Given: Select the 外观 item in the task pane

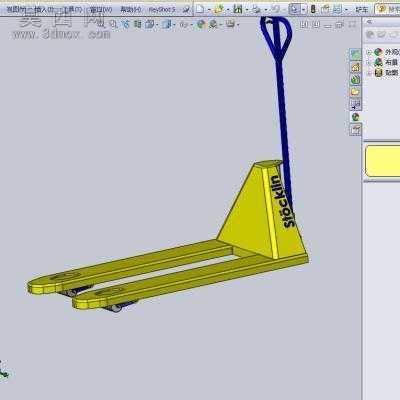Looking at the screenshot, I should (392, 52).
